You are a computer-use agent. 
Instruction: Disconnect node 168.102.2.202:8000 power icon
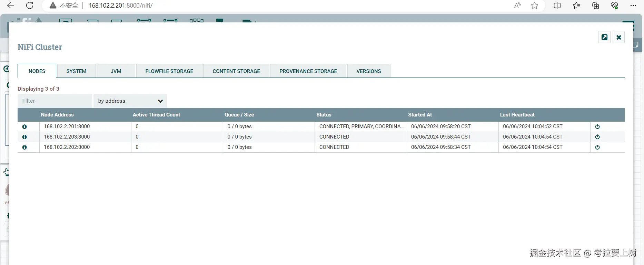click(x=597, y=147)
